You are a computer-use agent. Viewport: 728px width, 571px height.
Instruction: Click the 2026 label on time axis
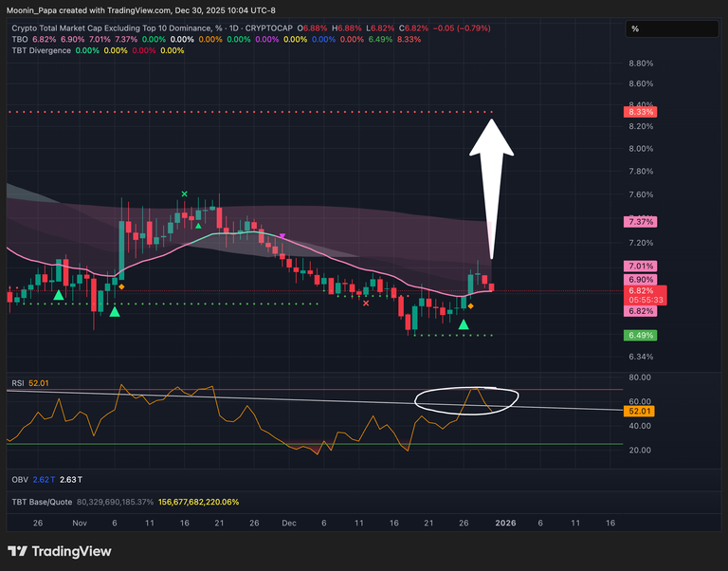(x=505, y=523)
